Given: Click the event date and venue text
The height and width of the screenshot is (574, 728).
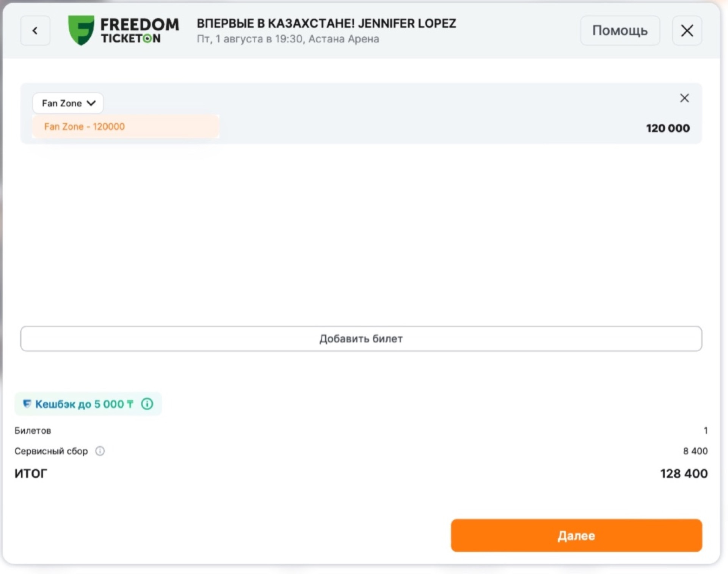Looking at the screenshot, I should click(x=288, y=39).
